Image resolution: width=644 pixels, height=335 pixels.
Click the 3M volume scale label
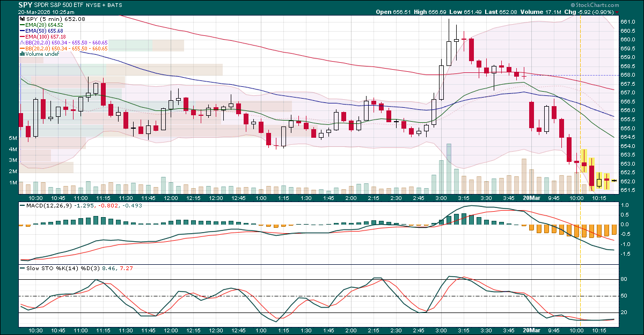click(x=13, y=161)
